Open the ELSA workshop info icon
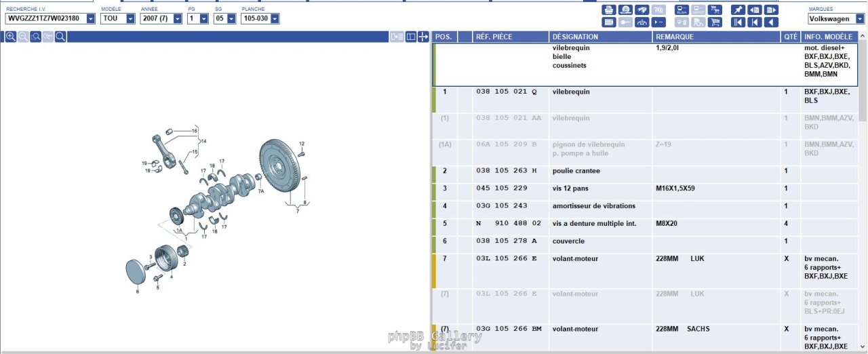 click(681, 10)
